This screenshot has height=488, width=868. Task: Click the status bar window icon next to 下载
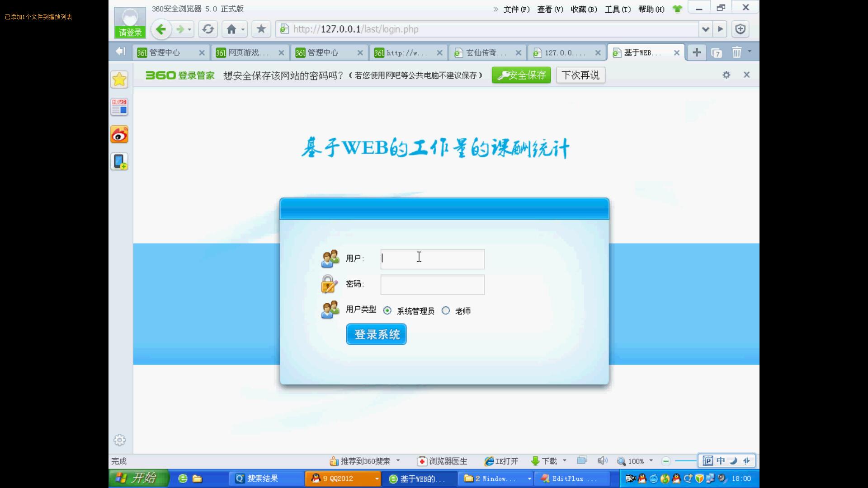582,460
